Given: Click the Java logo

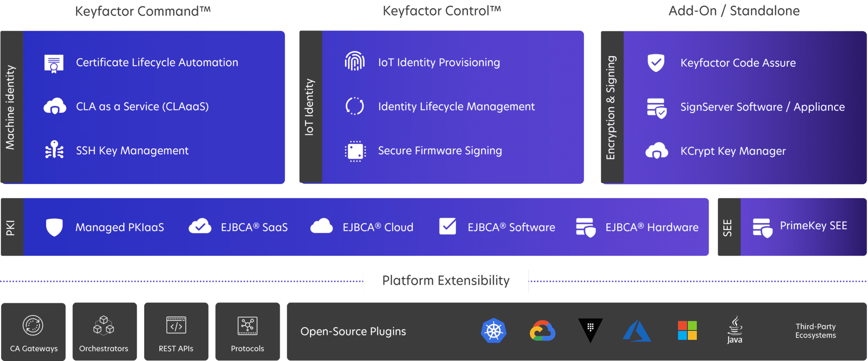Looking at the screenshot, I should click(x=735, y=330).
